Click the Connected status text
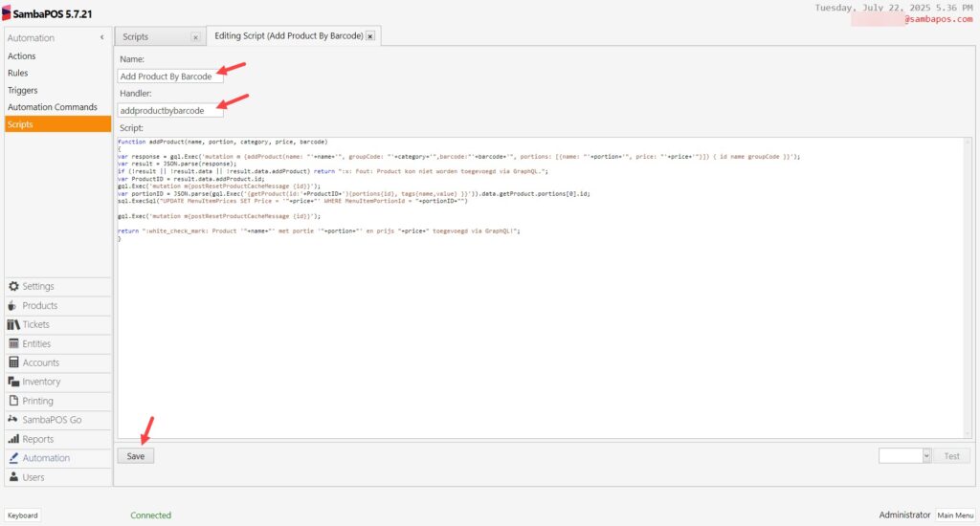980x526 pixels. 150,515
